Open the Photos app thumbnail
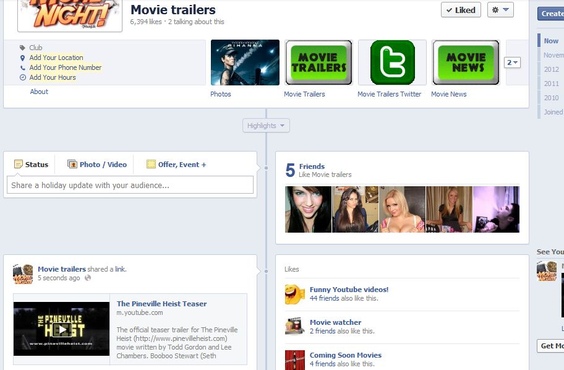Screen dimensions: 564x370 click(x=245, y=63)
